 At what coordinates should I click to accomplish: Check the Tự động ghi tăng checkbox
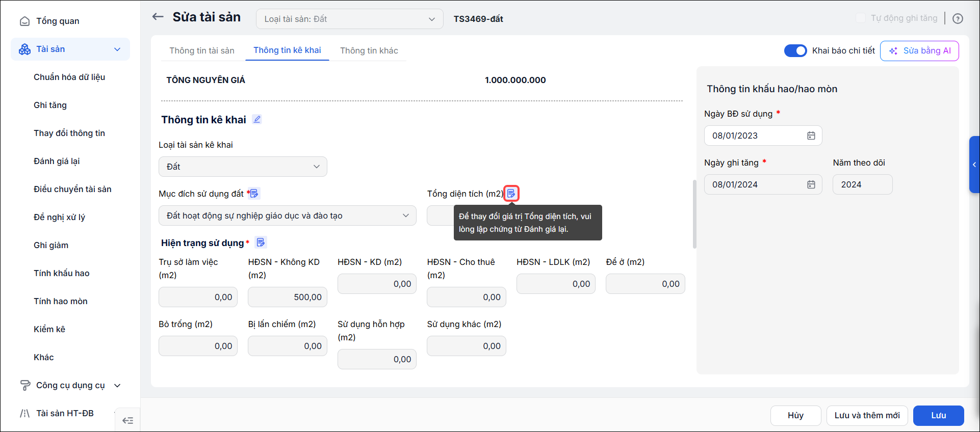[x=861, y=18]
